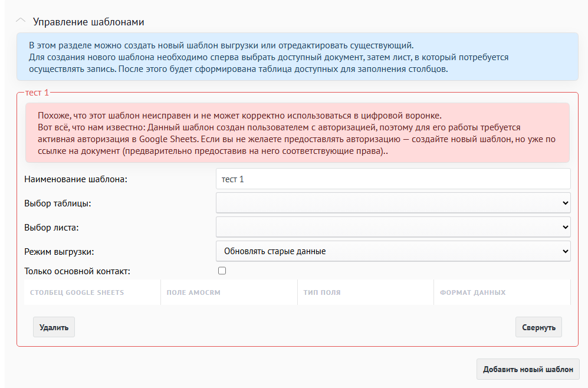The height and width of the screenshot is (388, 588).
Task: Click the Выбор таблицы label
Action: pyautogui.click(x=58, y=203)
